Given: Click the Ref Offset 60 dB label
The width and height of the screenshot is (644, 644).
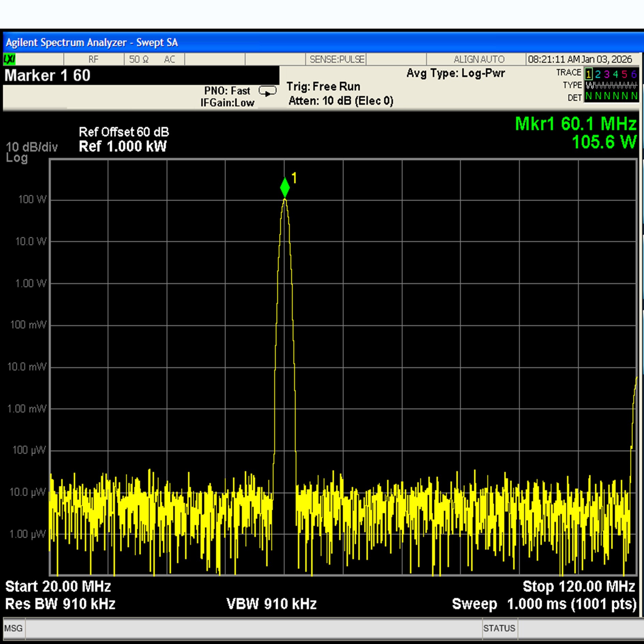Looking at the screenshot, I should 124,132.
